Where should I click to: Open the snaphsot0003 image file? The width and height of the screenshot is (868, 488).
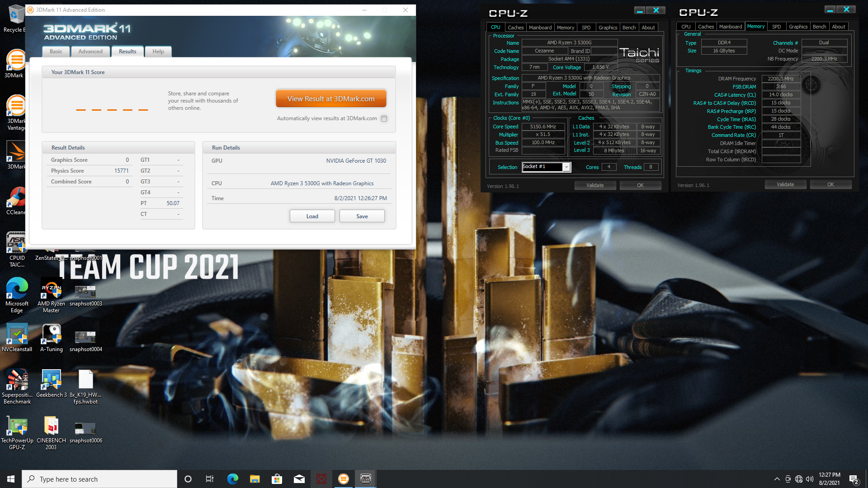click(x=85, y=296)
